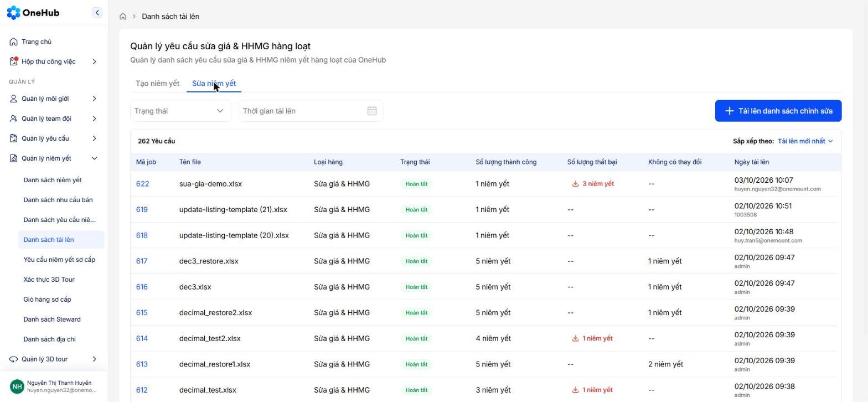Open the Tải lên mới nhất sort dropdown
Viewport: 868px width, 402px height.
tap(805, 141)
